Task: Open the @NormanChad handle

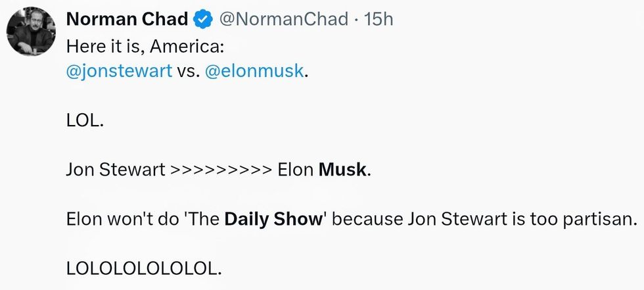Action: (285, 20)
